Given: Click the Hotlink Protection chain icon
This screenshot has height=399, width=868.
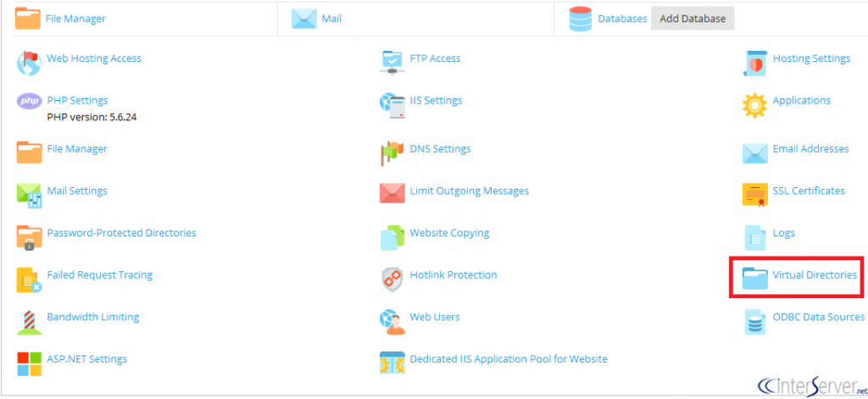Looking at the screenshot, I should [392, 280].
